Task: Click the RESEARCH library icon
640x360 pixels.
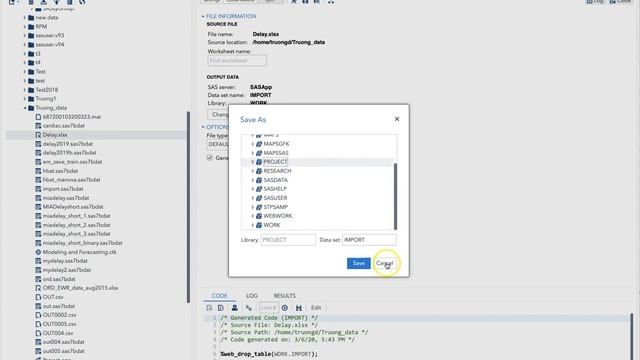Action: [259, 171]
